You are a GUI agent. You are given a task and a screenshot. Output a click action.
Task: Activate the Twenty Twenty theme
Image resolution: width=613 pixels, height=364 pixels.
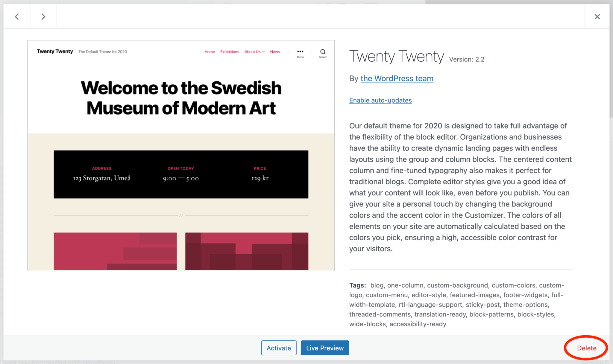279,348
